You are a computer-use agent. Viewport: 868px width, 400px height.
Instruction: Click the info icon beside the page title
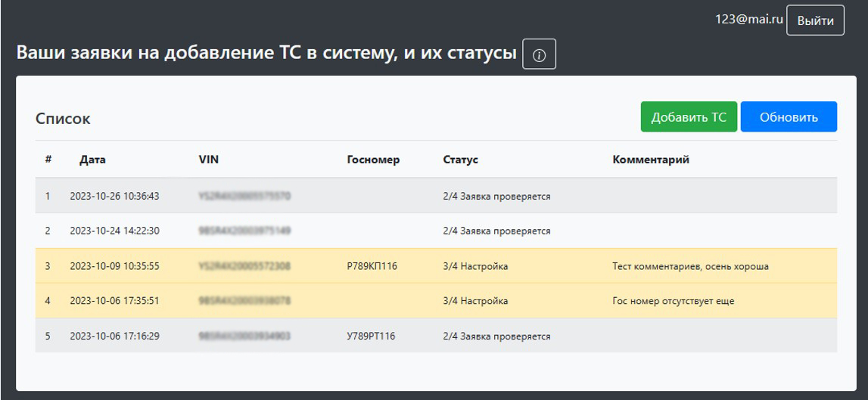[x=539, y=54]
